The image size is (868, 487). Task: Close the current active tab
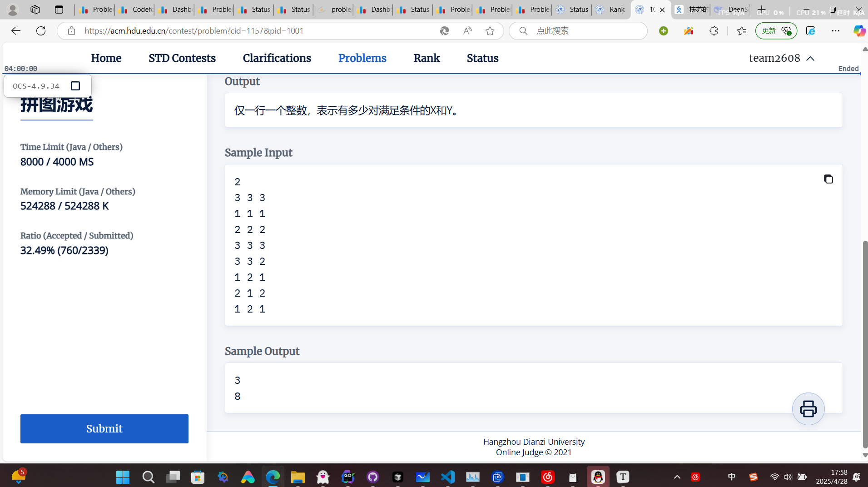[662, 10]
